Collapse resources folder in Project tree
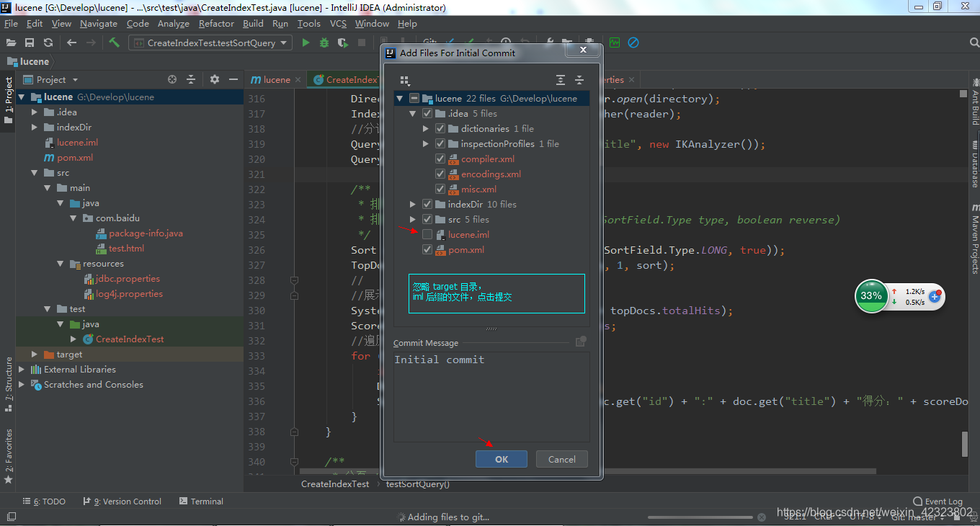Image resolution: width=980 pixels, height=526 pixels. pos(61,263)
